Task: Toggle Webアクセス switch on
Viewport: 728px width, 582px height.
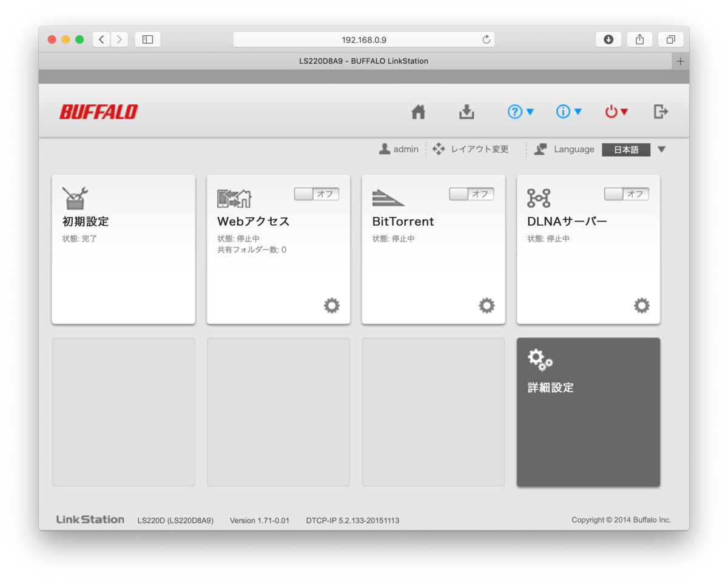Action: (x=317, y=194)
